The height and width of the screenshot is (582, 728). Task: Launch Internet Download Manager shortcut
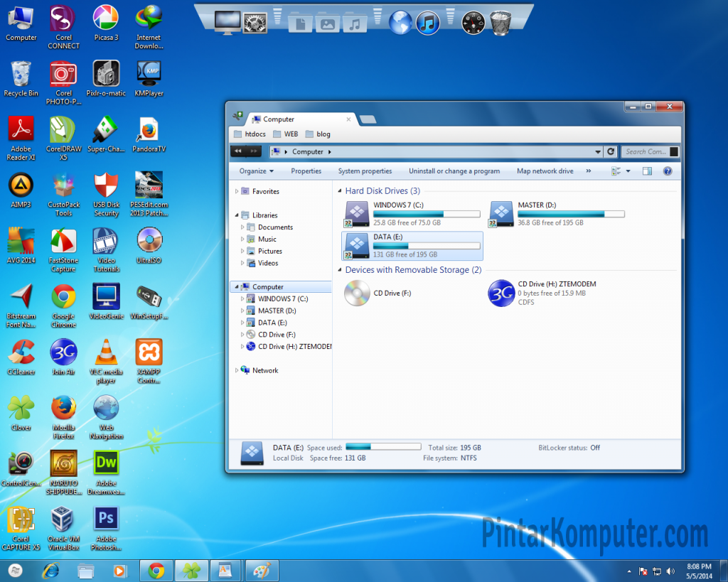pyautogui.click(x=149, y=27)
